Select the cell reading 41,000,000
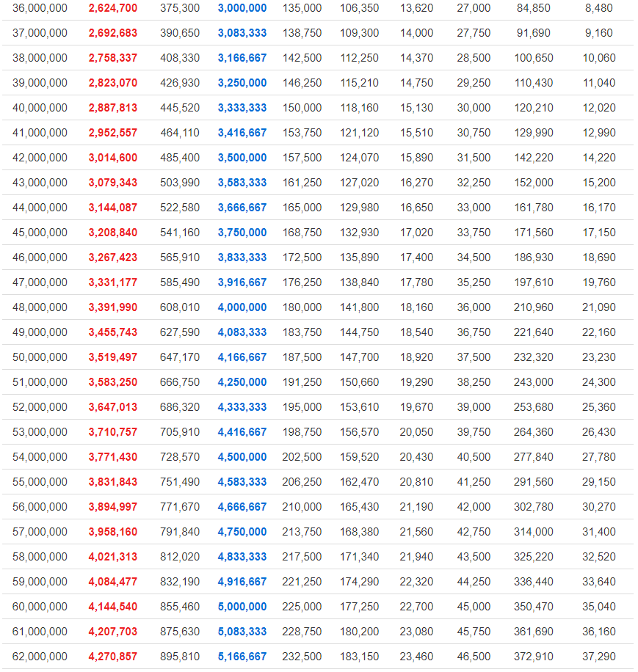Viewport: 638px width, 672px height. click(40, 133)
